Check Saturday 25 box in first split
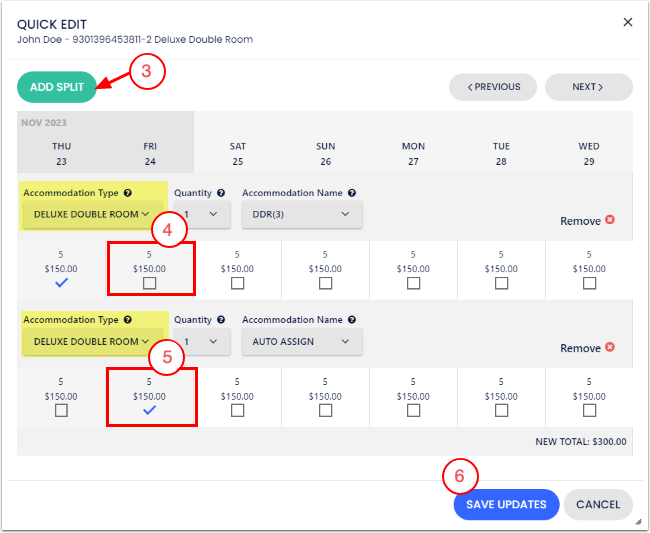The height and width of the screenshot is (533, 650). pyautogui.click(x=237, y=283)
